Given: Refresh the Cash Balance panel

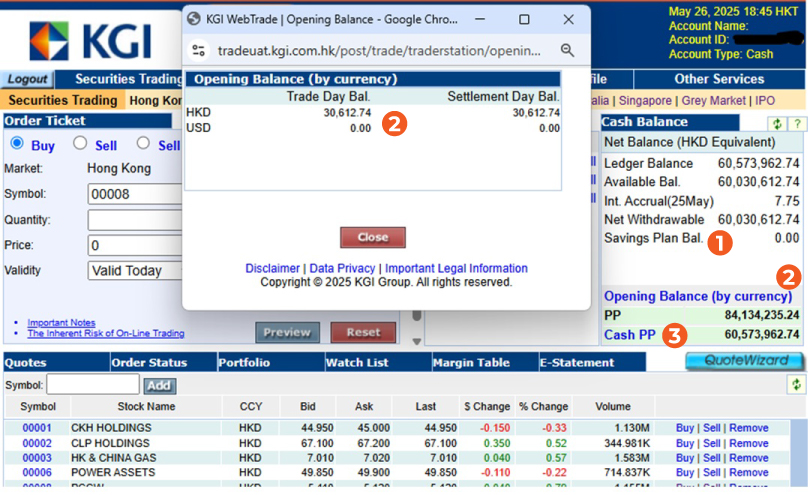Looking at the screenshot, I should pyautogui.click(x=777, y=123).
